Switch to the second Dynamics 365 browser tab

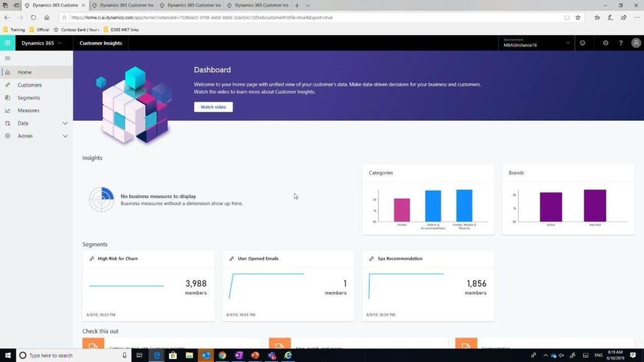click(x=123, y=5)
